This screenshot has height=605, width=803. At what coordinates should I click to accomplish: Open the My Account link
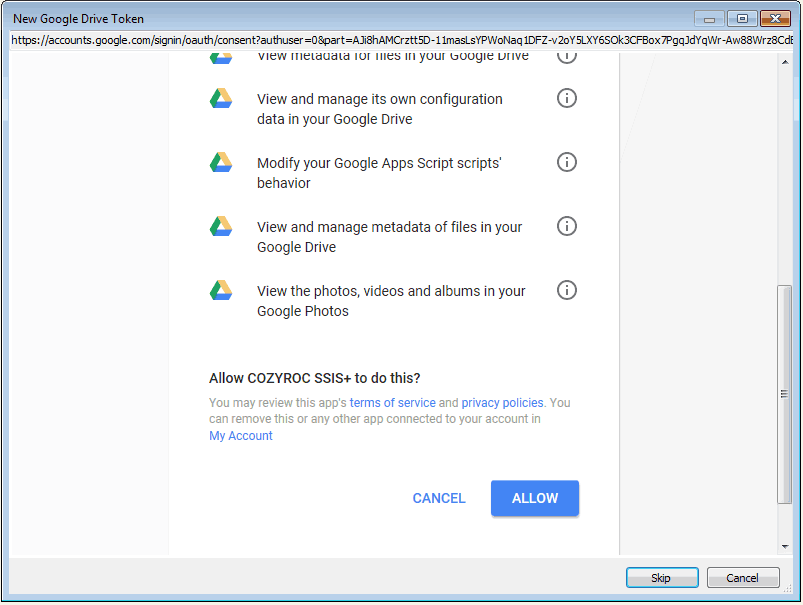pos(241,435)
